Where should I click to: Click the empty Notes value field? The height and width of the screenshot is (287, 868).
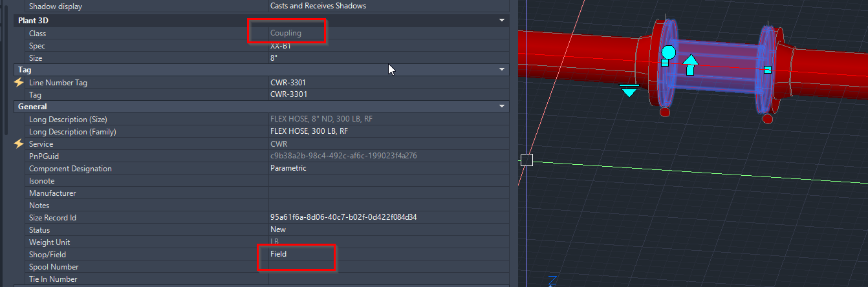(x=389, y=206)
